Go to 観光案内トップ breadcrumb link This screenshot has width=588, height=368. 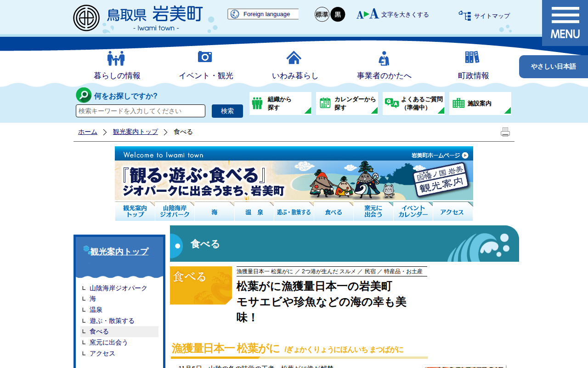click(x=136, y=132)
